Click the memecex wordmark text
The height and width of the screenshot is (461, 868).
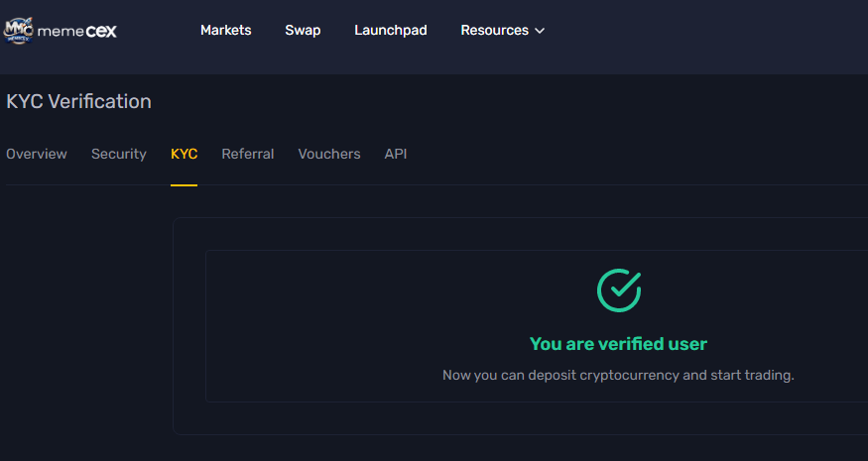77,32
